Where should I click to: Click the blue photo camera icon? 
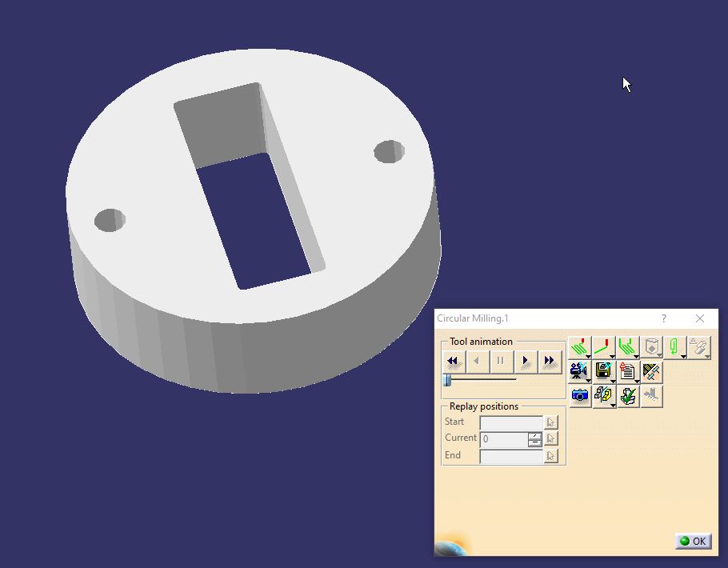pyautogui.click(x=580, y=396)
